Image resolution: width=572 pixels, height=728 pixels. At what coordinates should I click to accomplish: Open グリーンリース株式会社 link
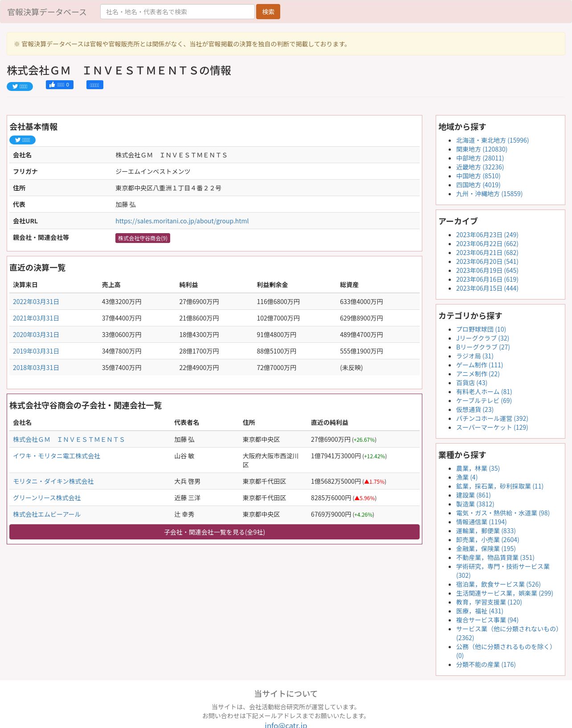coord(47,498)
